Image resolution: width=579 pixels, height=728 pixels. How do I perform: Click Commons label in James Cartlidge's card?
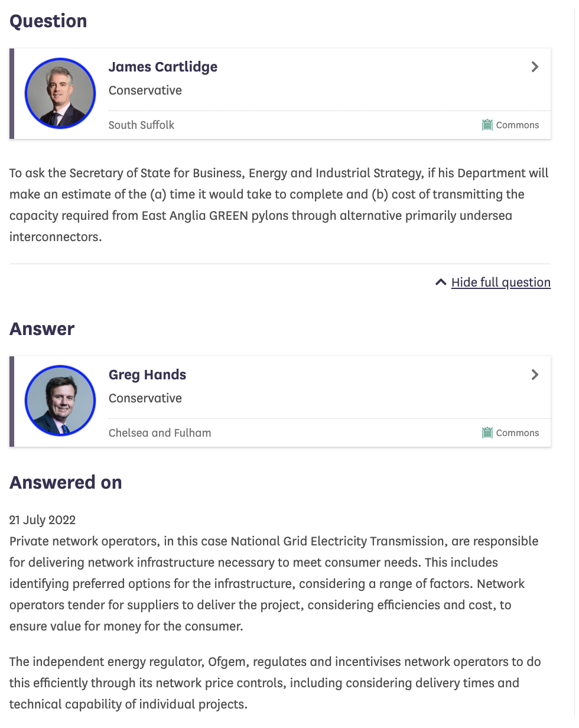click(x=517, y=125)
